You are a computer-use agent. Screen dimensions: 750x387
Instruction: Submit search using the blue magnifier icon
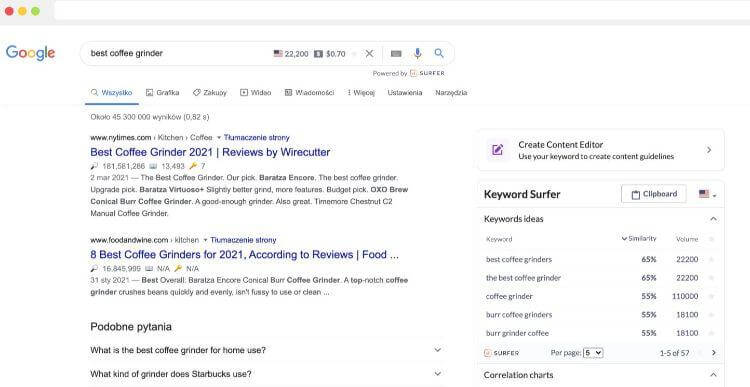[439, 53]
